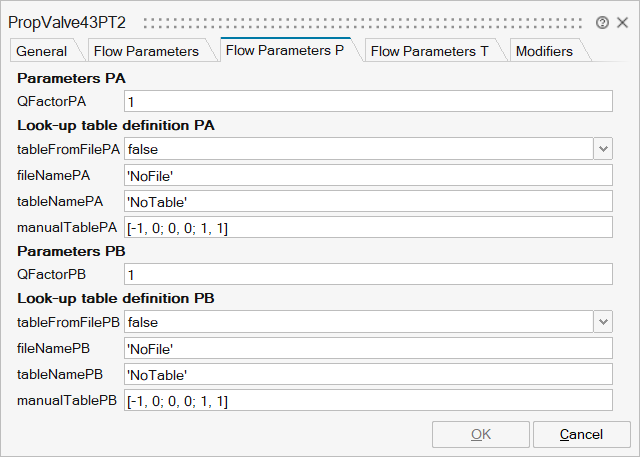The width and height of the screenshot is (640, 457).
Task: Edit the manualTablePA value field
Action: 367,229
